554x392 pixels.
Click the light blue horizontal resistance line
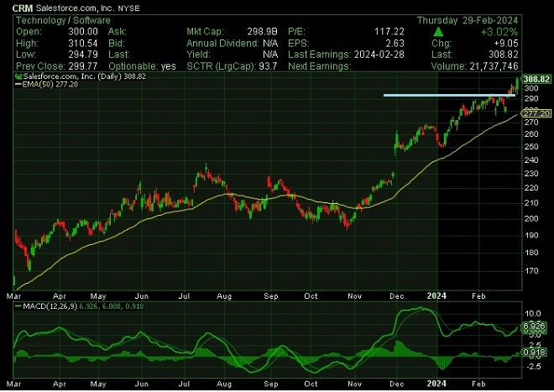tap(449, 95)
